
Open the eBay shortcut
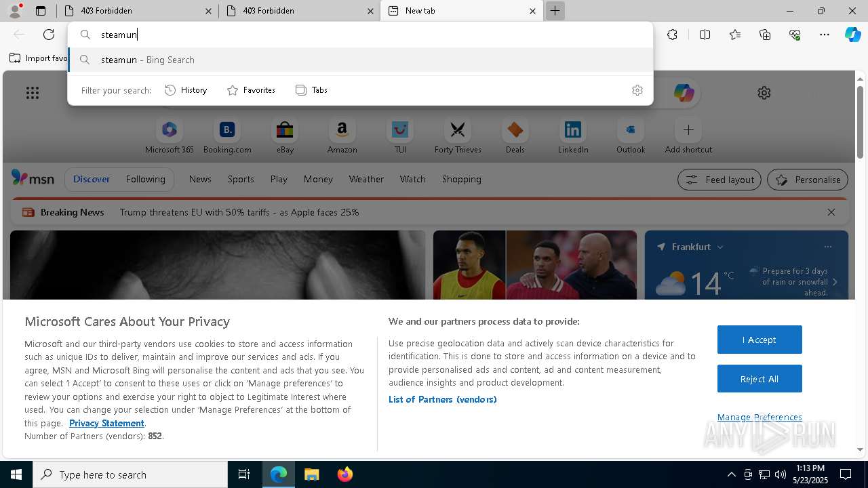click(285, 136)
